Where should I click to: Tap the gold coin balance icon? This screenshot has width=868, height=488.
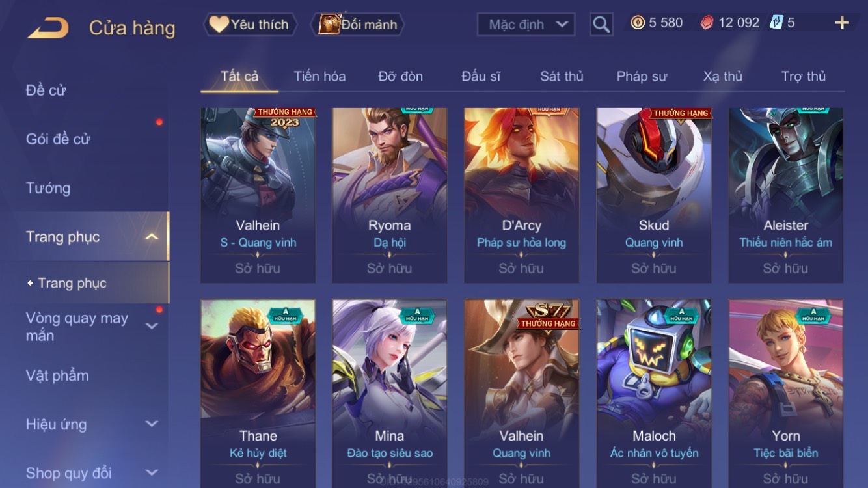pyautogui.click(x=638, y=23)
